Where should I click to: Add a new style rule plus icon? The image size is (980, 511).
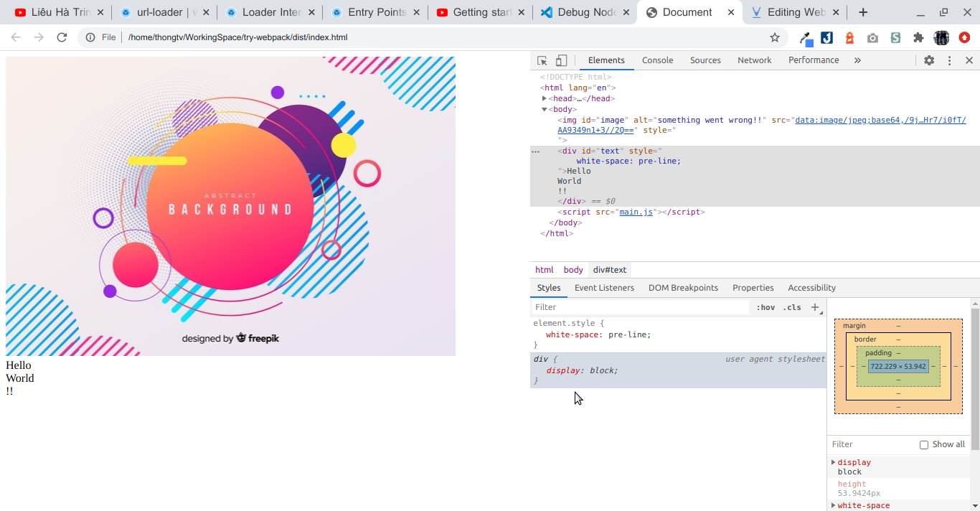(x=815, y=307)
